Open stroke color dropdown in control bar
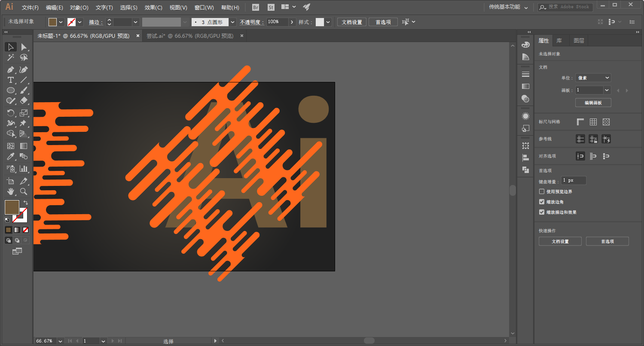This screenshot has height=346, width=644. pyautogui.click(x=80, y=22)
